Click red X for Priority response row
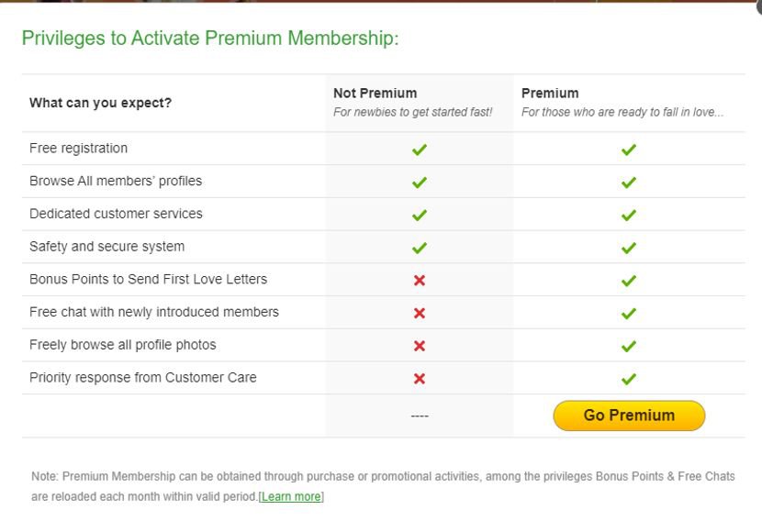This screenshot has width=762, height=532. click(x=420, y=379)
